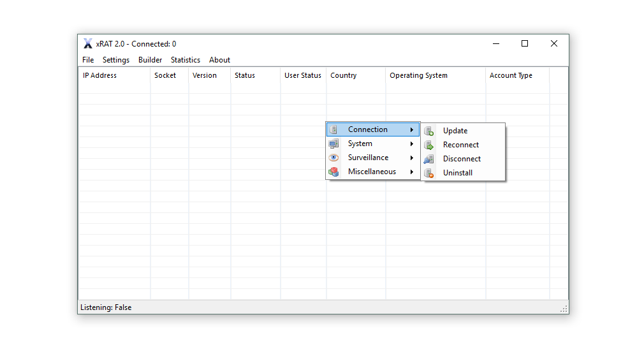Open the Statistics menu
Screen dimensions: 644x354
(186, 60)
